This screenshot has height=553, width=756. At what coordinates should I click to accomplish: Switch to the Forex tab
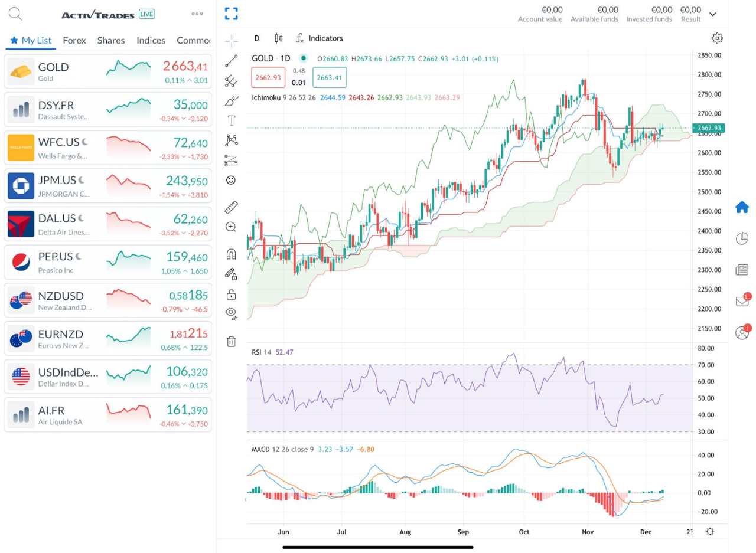tap(74, 40)
